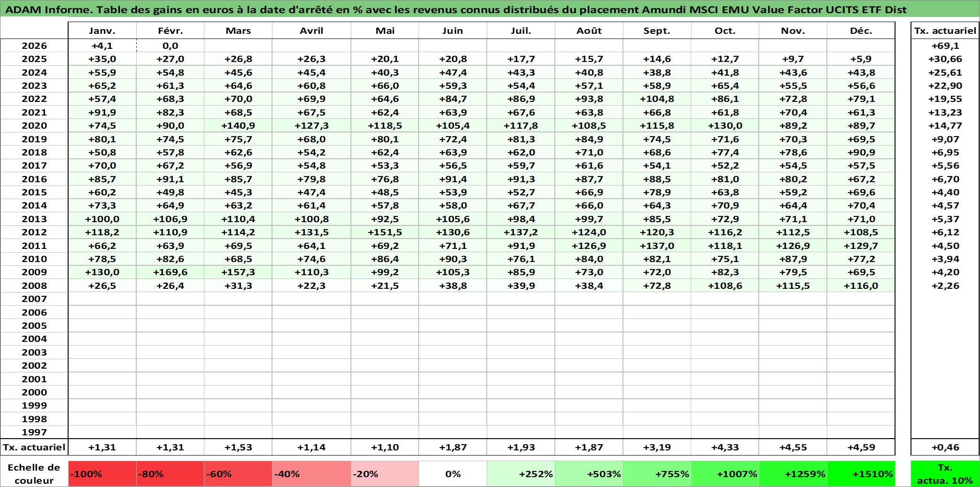Click the 0,0 cell for February 2026

[x=170, y=46]
